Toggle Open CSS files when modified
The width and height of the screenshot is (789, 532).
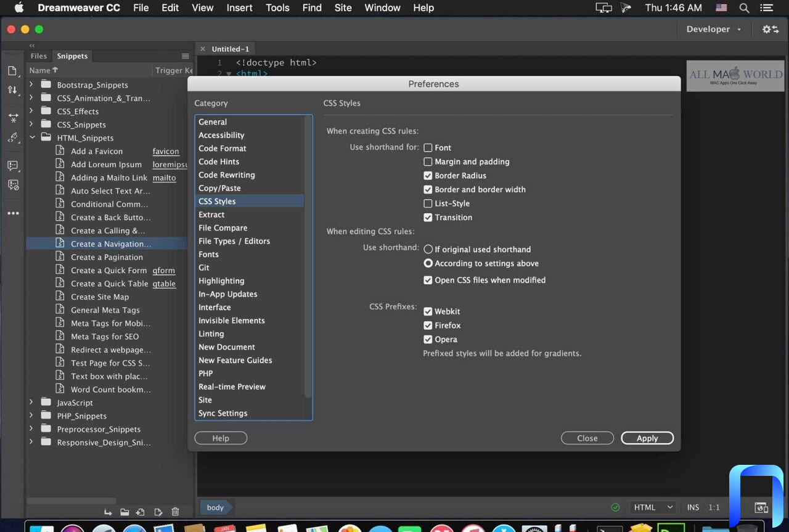coord(428,280)
